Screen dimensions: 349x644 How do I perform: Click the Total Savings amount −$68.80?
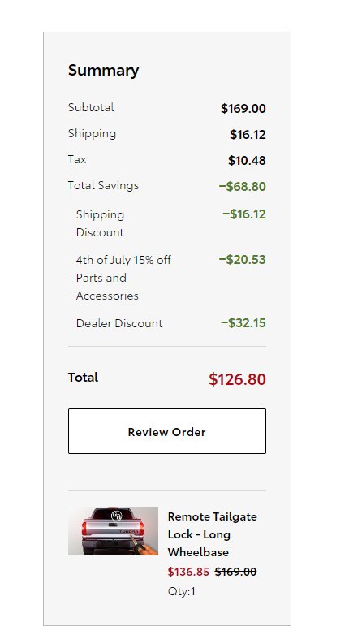tap(242, 187)
